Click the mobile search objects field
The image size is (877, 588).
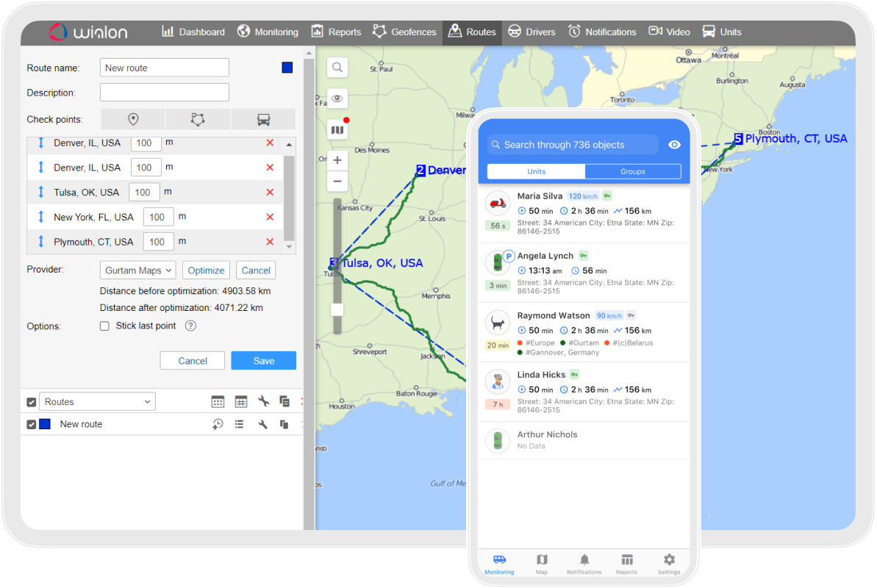573,145
